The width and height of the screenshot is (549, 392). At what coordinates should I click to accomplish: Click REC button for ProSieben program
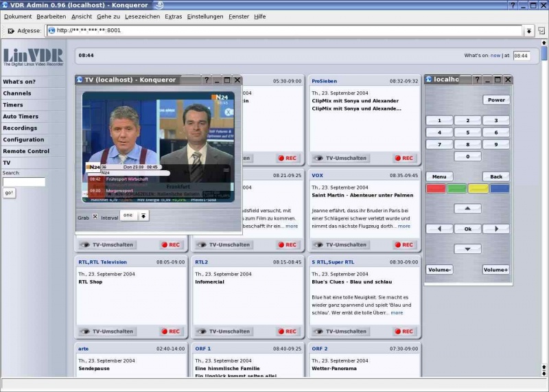pos(404,158)
